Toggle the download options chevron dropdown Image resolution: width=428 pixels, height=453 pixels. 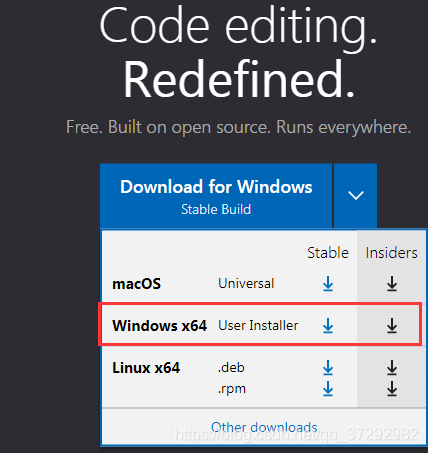[356, 196]
